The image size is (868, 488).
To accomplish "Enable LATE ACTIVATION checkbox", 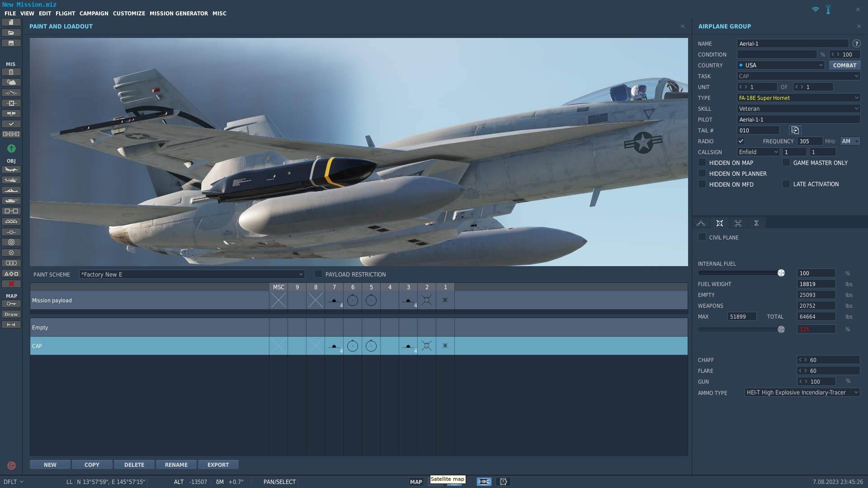I will tap(786, 184).
